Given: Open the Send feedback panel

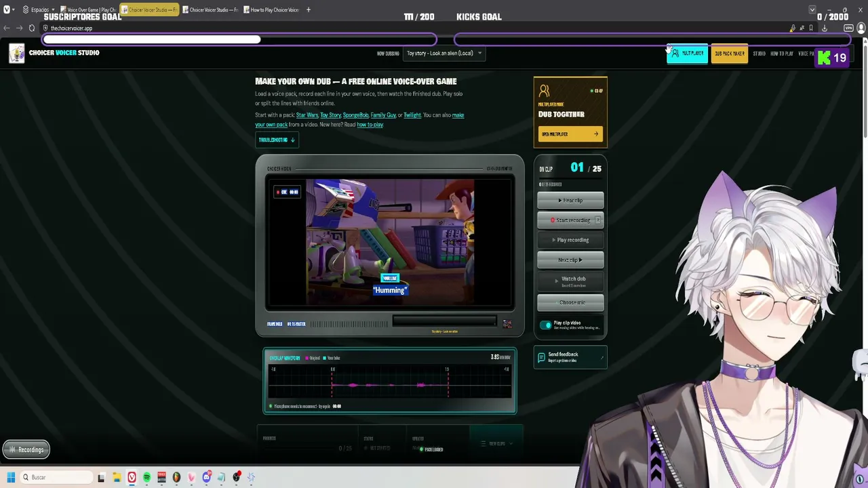Looking at the screenshot, I should (570, 357).
